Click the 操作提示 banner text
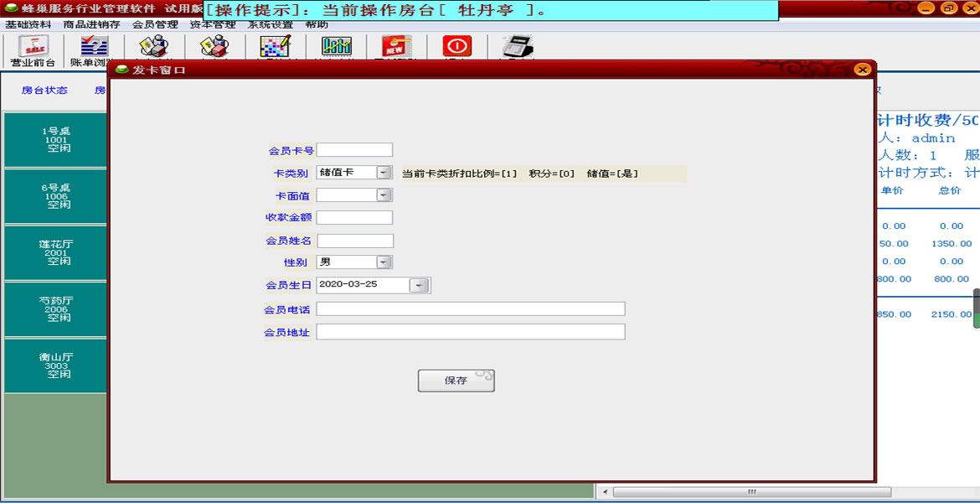This screenshot has height=503, width=980. [375, 10]
